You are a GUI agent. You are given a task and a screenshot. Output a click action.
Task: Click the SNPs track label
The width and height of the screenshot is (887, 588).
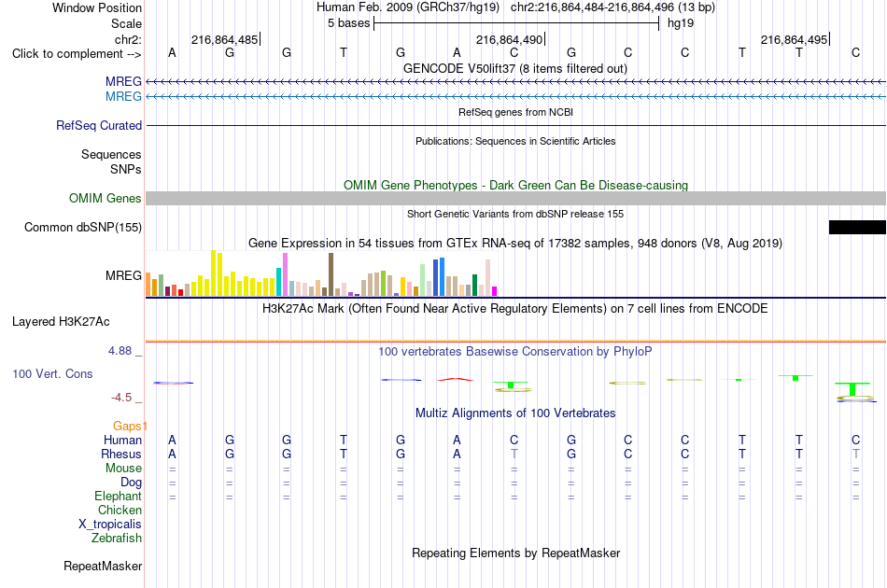tap(126, 169)
